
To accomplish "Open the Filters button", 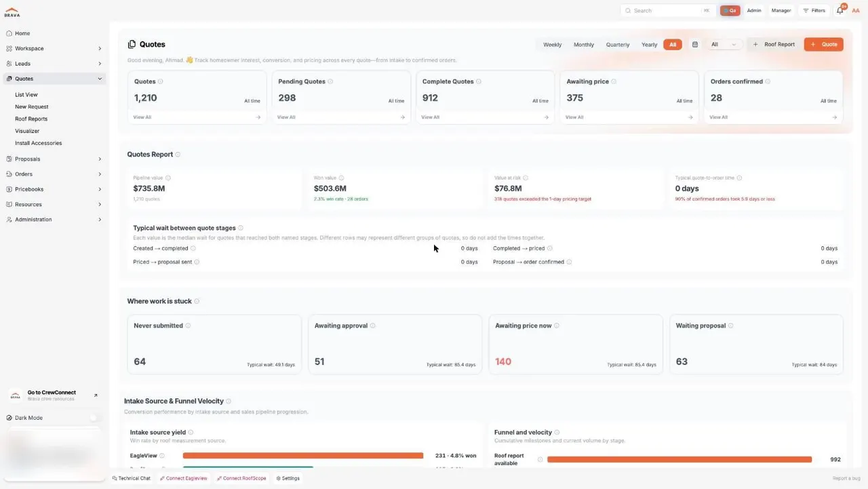I will 814,11.
